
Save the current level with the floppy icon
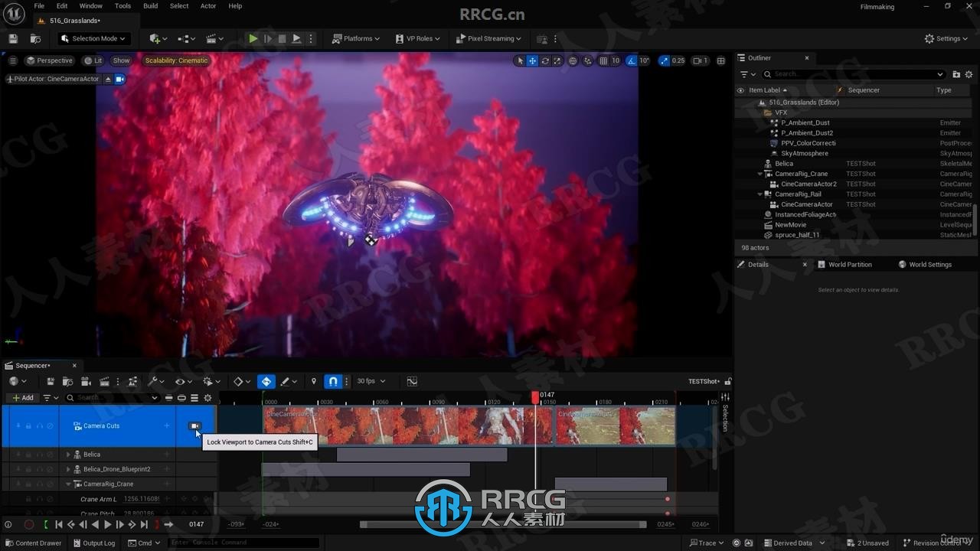13,38
